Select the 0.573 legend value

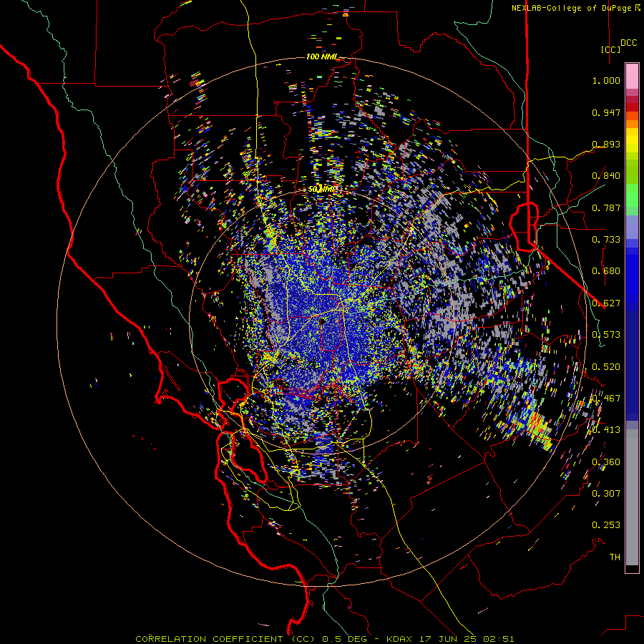tap(606, 335)
